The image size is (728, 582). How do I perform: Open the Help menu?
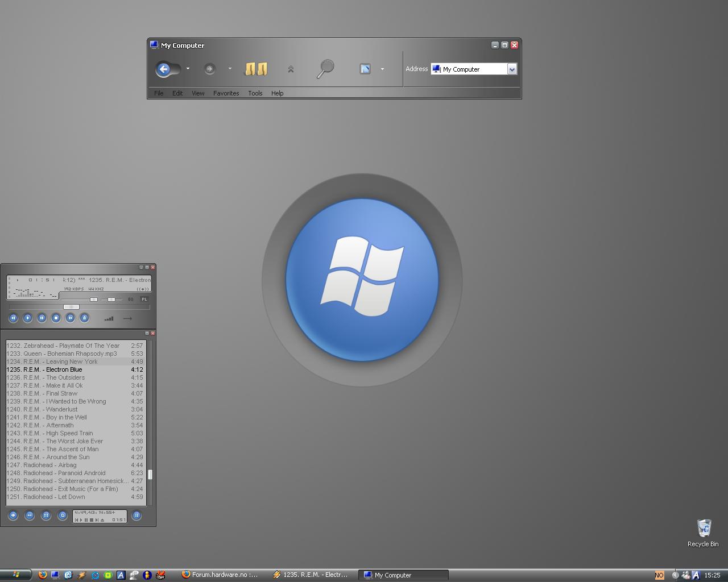[277, 93]
